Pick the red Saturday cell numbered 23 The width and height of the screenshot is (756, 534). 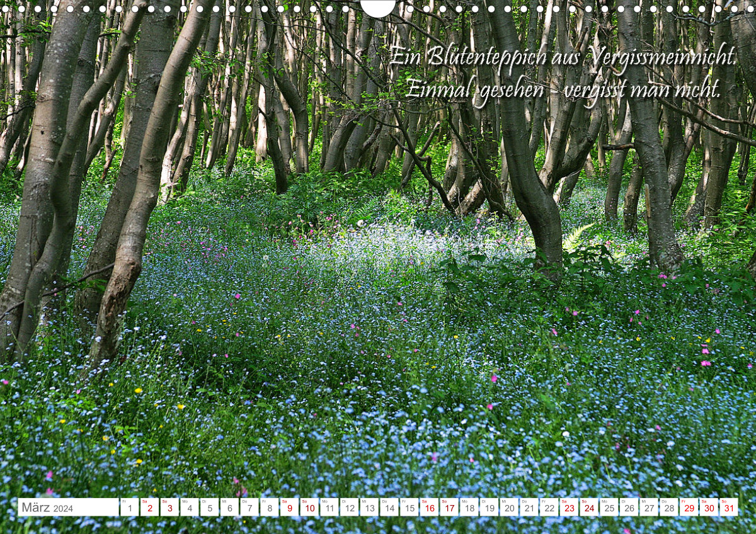(570, 507)
